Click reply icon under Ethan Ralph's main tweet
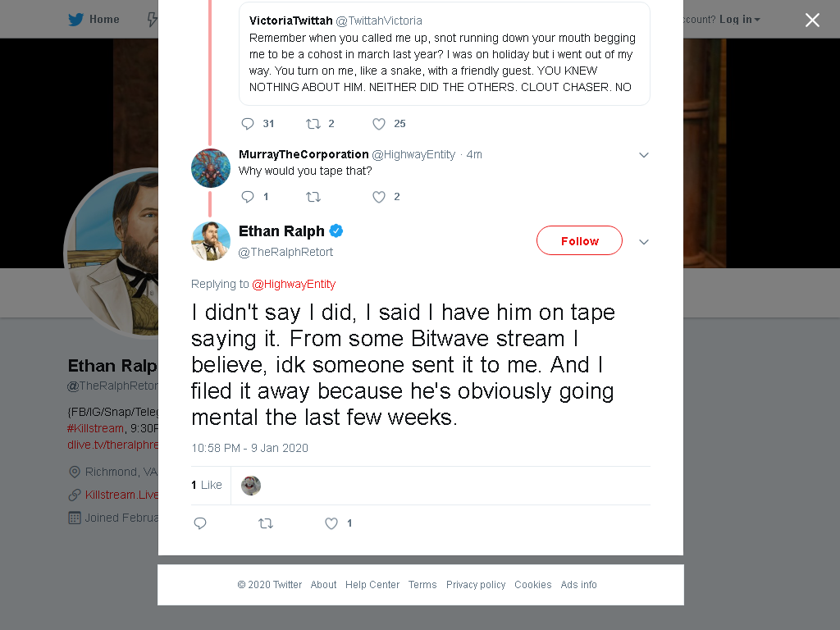 [x=200, y=523]
